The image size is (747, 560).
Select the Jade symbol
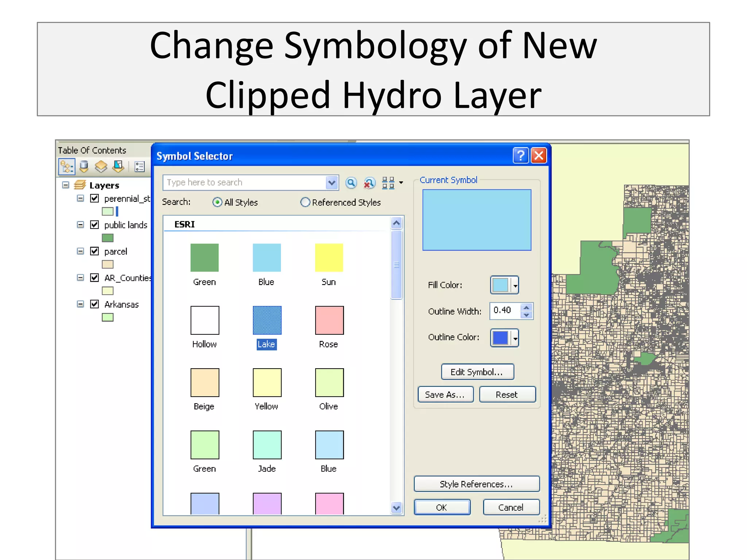pos(267,445)
